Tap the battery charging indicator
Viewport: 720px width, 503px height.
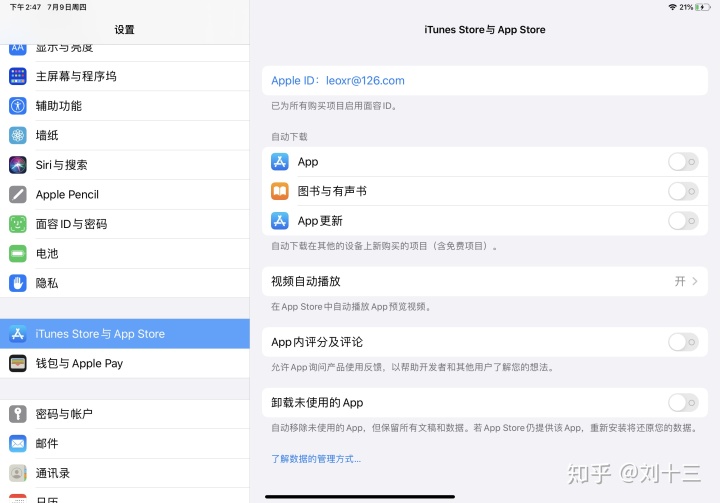(x=703, y=7)
